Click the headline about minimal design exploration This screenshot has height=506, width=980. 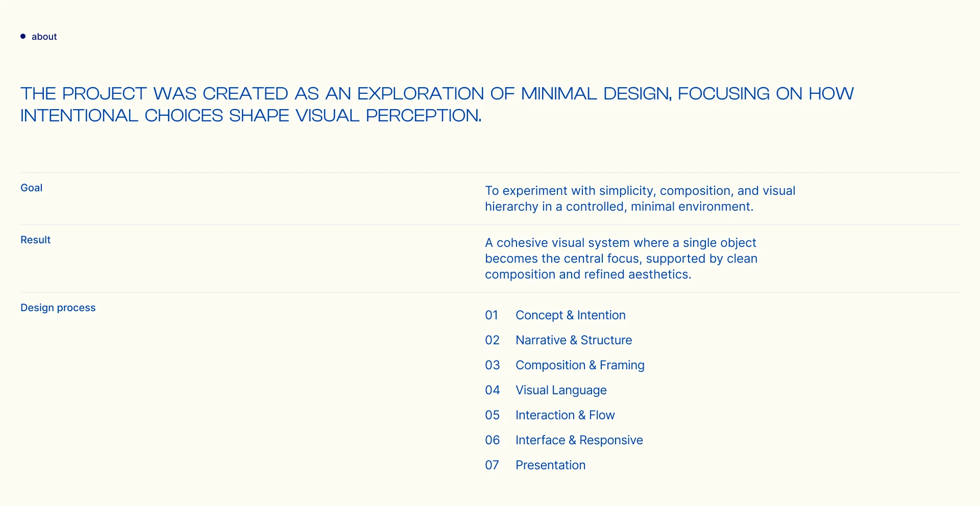[436, 105]
